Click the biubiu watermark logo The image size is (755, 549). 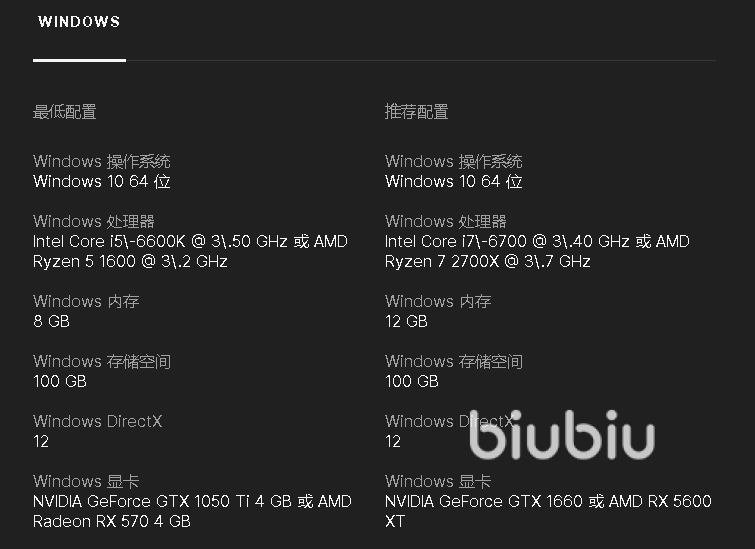[x=562, y=437]
